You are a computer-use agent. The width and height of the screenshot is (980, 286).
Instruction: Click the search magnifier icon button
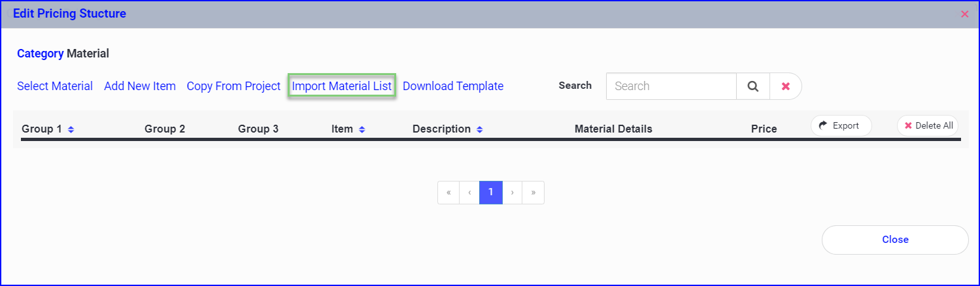tap(753, 86)
